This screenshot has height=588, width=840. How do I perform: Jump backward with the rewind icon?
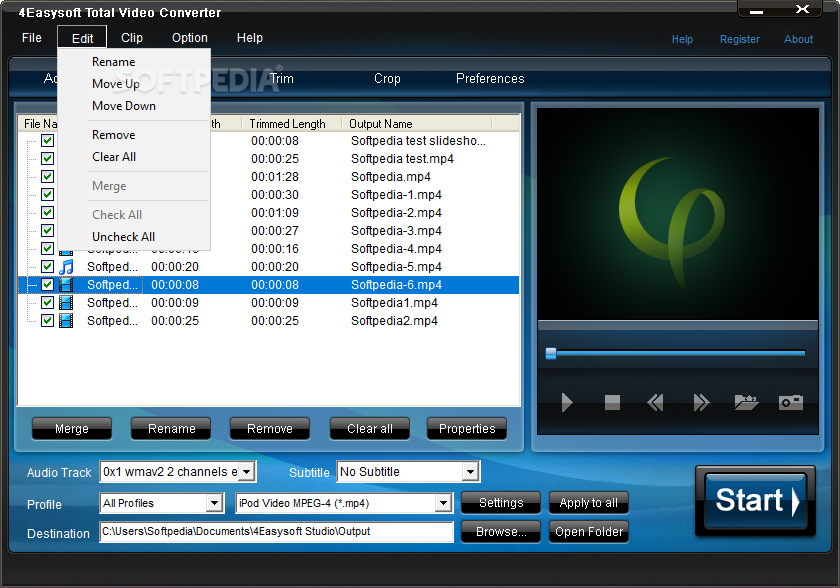point(655,402)
